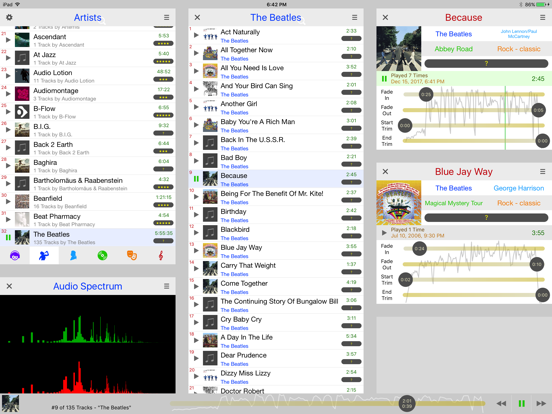Click the rating bar in Because panel

[486, 63]
